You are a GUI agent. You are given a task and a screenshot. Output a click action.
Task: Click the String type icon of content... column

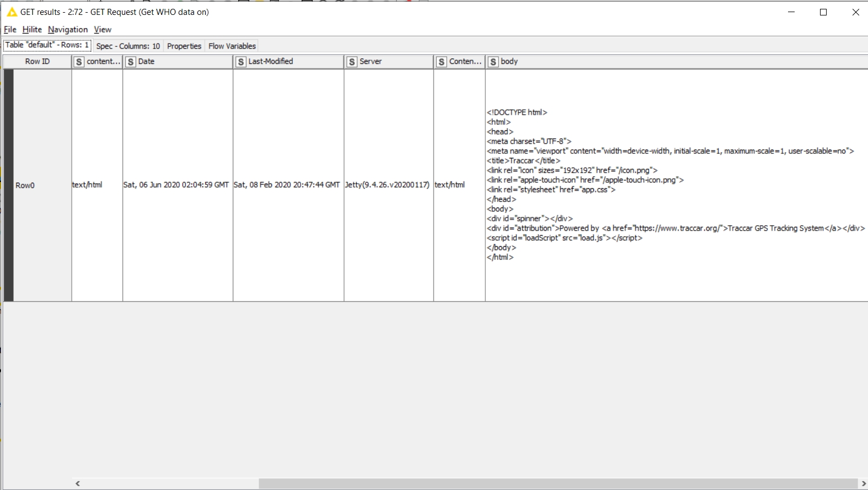point(79,62)
